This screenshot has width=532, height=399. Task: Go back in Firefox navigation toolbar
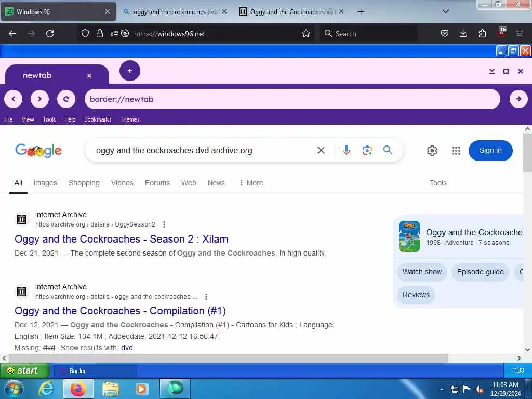(12, 34)
